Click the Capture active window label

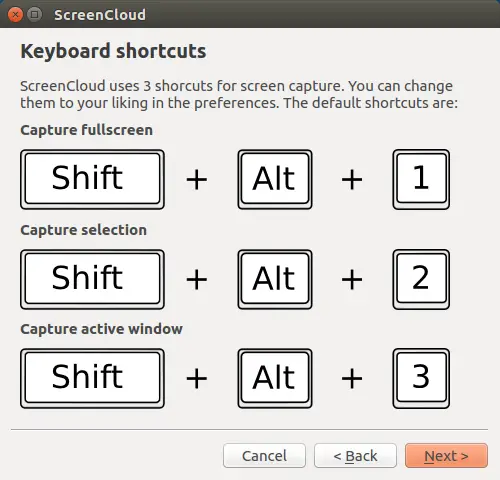point(102,329)
